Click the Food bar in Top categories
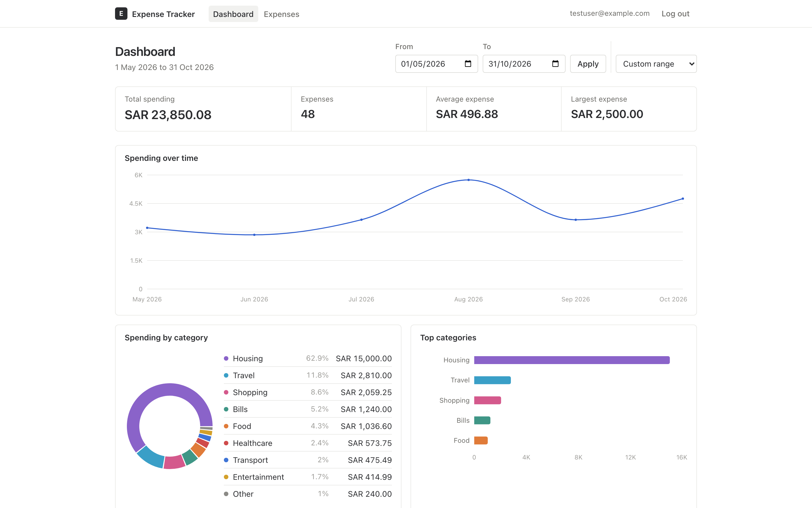 [x=481, y=441]
